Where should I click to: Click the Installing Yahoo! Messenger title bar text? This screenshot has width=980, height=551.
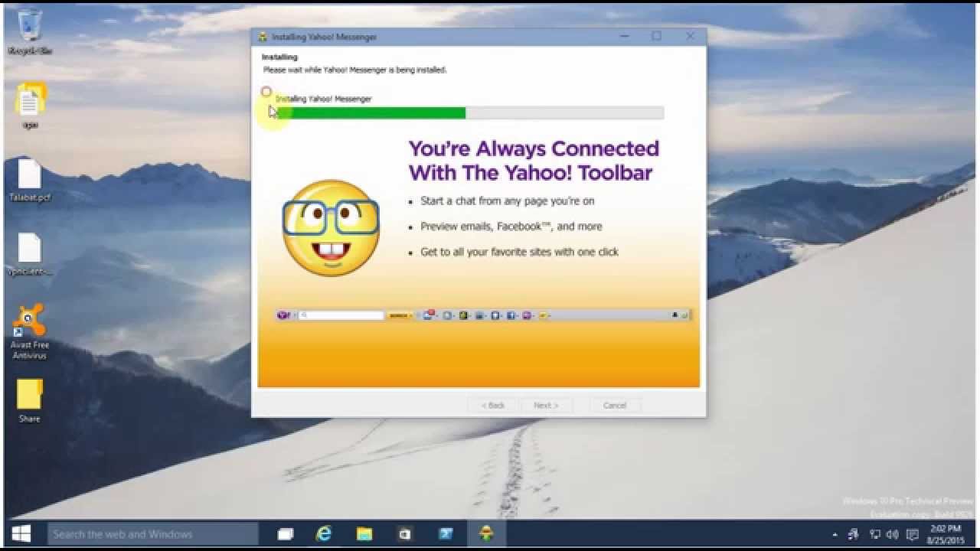point(324,37)
